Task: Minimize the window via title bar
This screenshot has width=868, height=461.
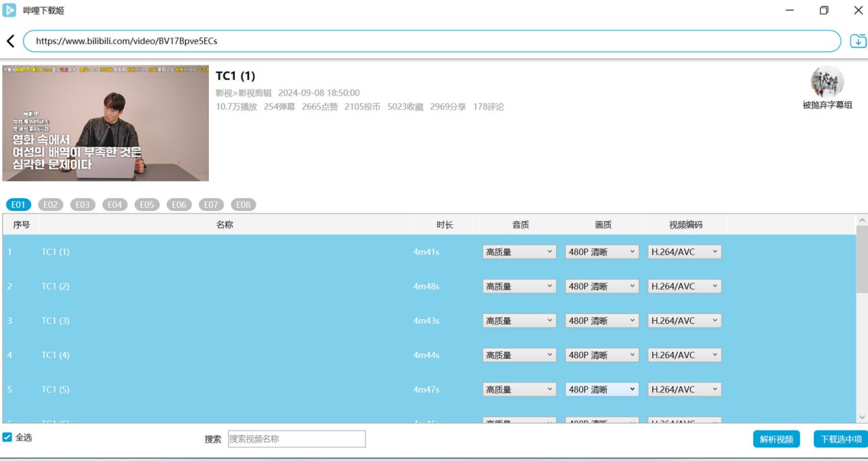Action: tap(791, 10)
